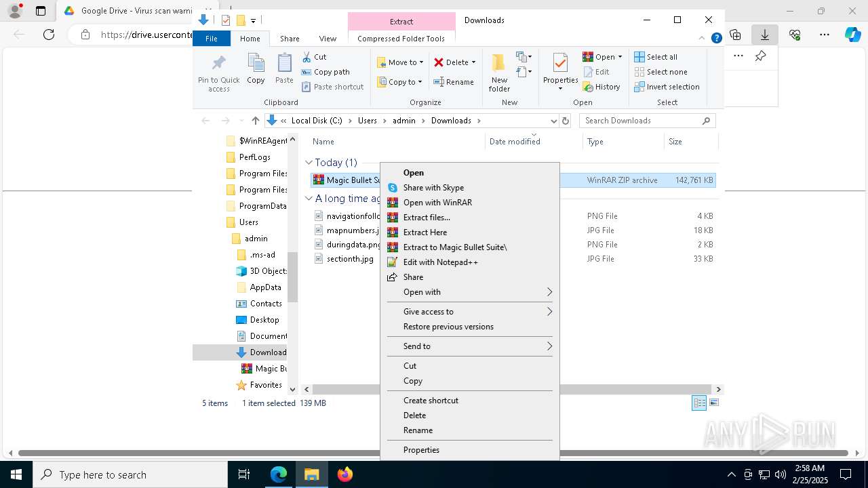Select Open with WinRAR

coord(469,203)
